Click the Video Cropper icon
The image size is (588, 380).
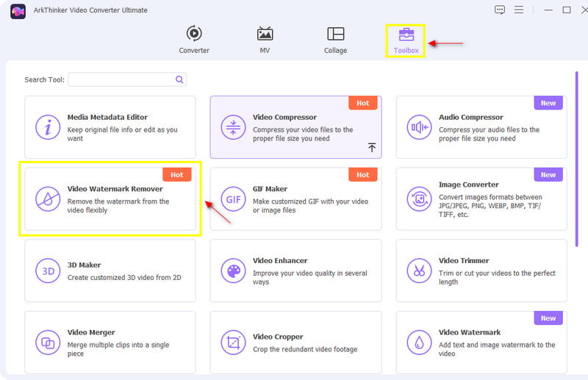point(233,342)
